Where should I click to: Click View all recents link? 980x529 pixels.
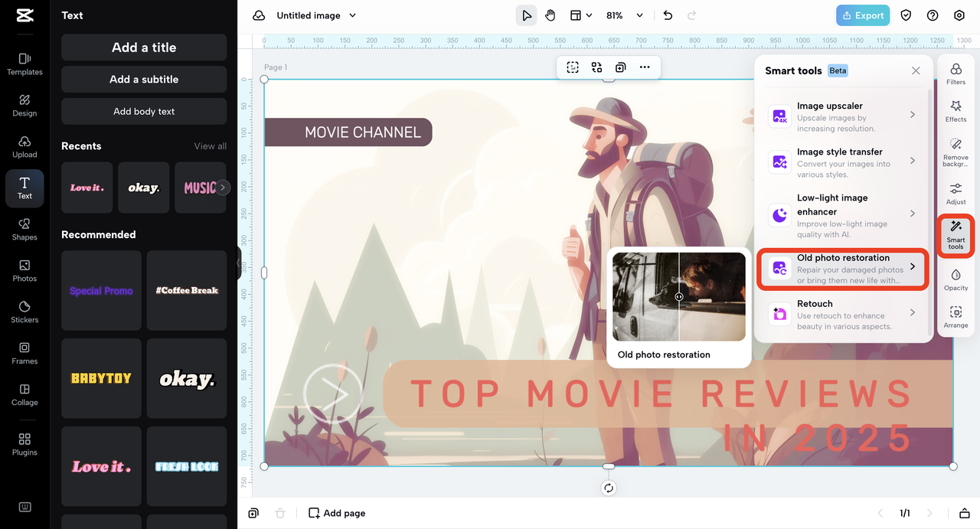(210, 146)
